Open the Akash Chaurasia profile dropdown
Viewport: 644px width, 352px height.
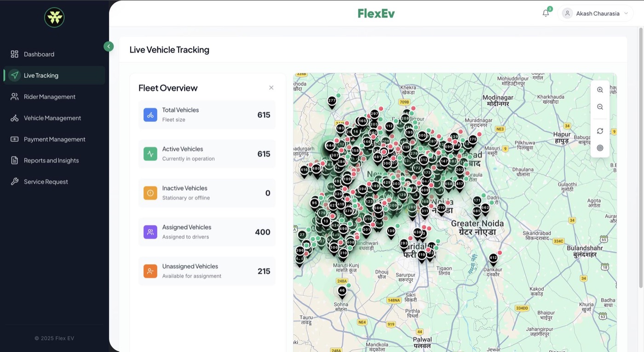click(x=596, y=13)
